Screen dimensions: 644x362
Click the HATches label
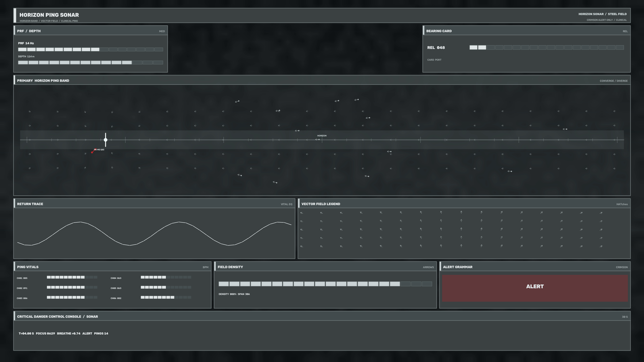[x=622, y=204]
